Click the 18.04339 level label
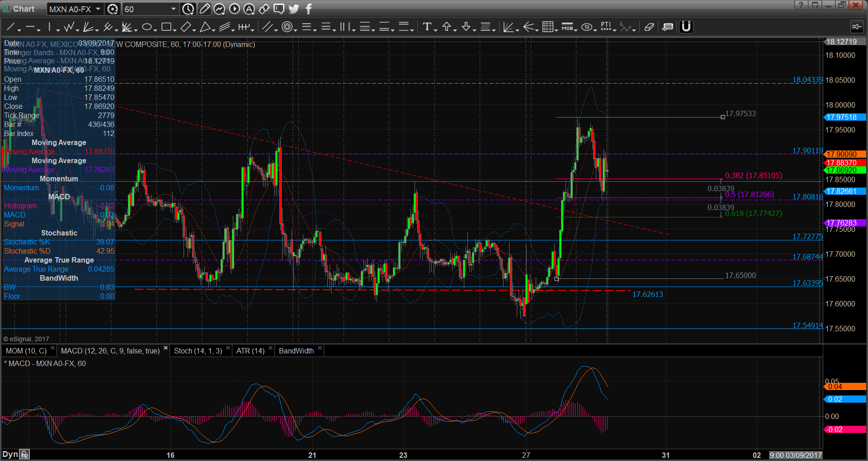 pyautogui.click(x=807, y=80)
